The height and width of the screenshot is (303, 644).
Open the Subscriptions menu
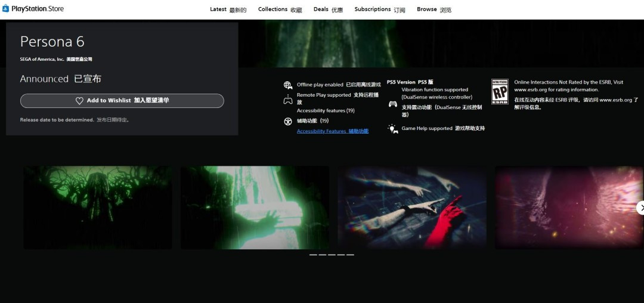[x=379, y=10]
